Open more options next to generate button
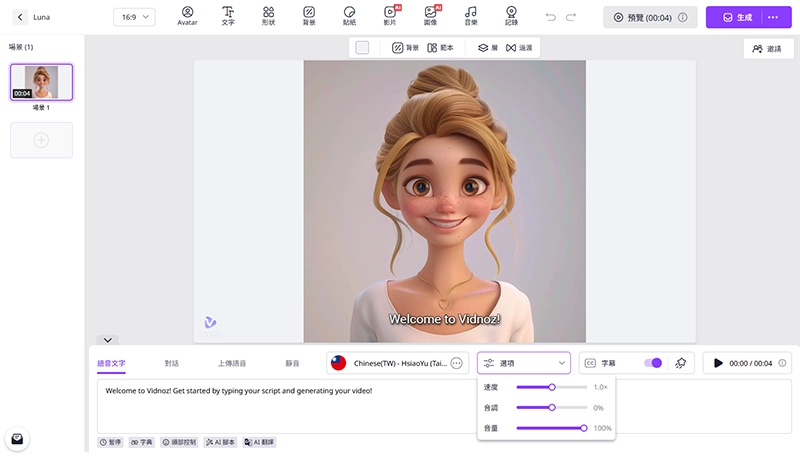800x456 pixels. [x=773, y=17]
